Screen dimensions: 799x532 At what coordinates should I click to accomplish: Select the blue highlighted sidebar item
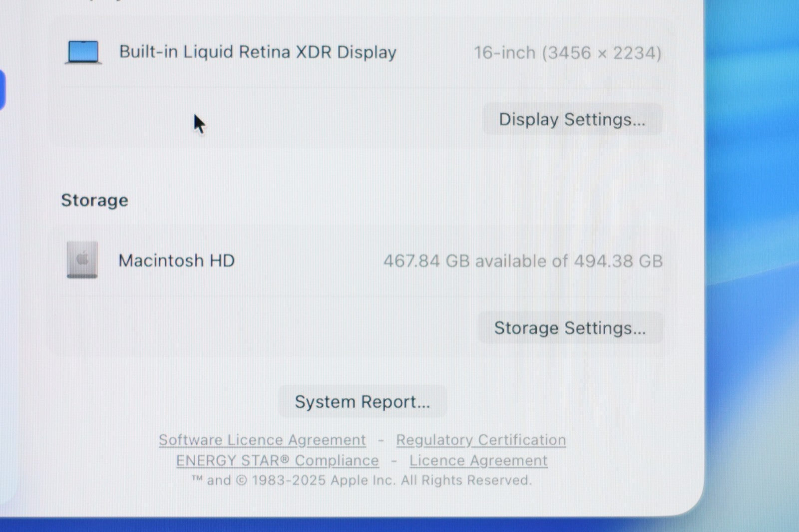tap(2, 90)
